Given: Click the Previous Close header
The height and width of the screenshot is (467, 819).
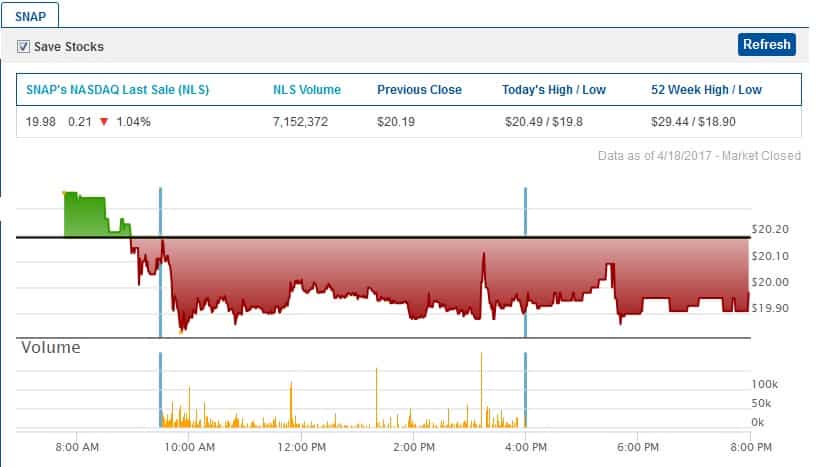Looking at the screenshot, I should pos(419,90).
